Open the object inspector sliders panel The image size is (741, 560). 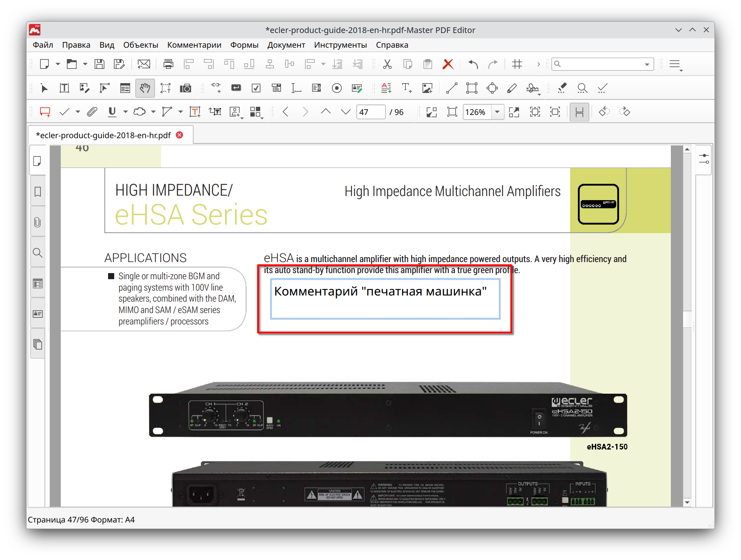coord(704,159)
